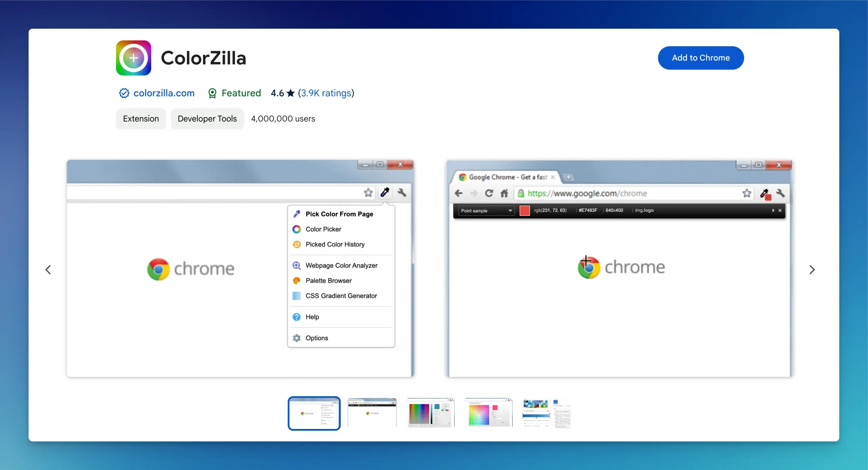The height and width of the screenshot is (470, 868).
Task: Expand the Help section in menu
Action: 311,317
